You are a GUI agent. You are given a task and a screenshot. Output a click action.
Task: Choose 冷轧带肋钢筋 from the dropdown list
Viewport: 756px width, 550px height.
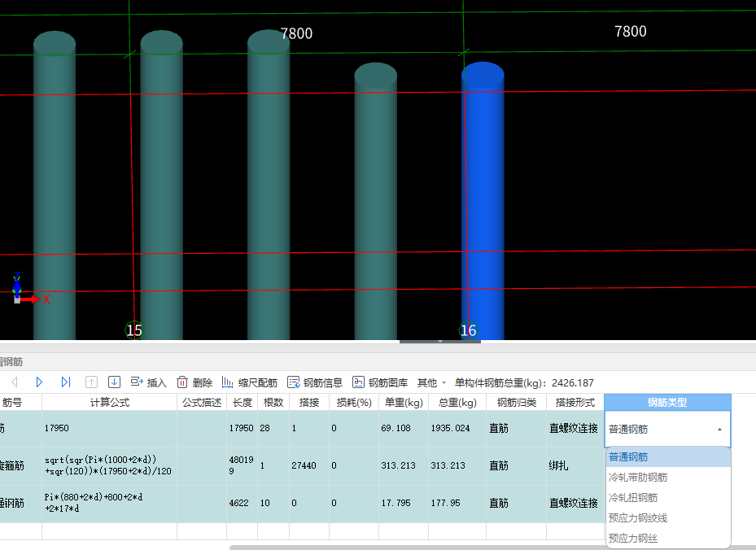(x=668, y=478)
